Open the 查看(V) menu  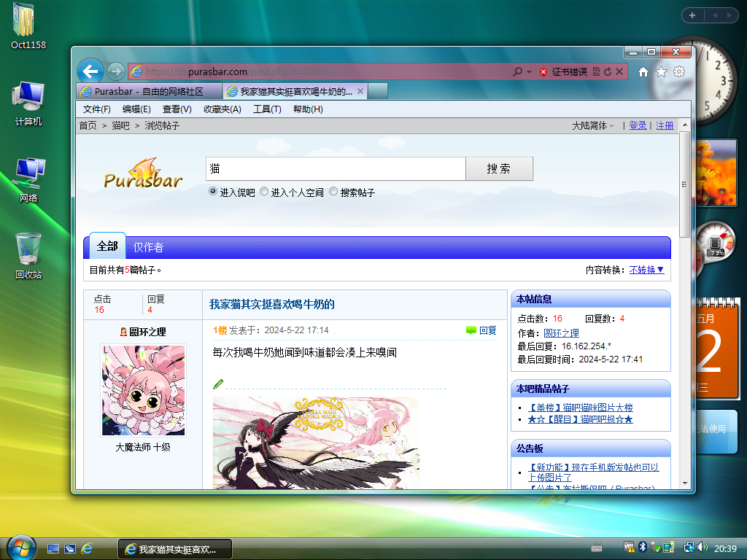[177, 109]
